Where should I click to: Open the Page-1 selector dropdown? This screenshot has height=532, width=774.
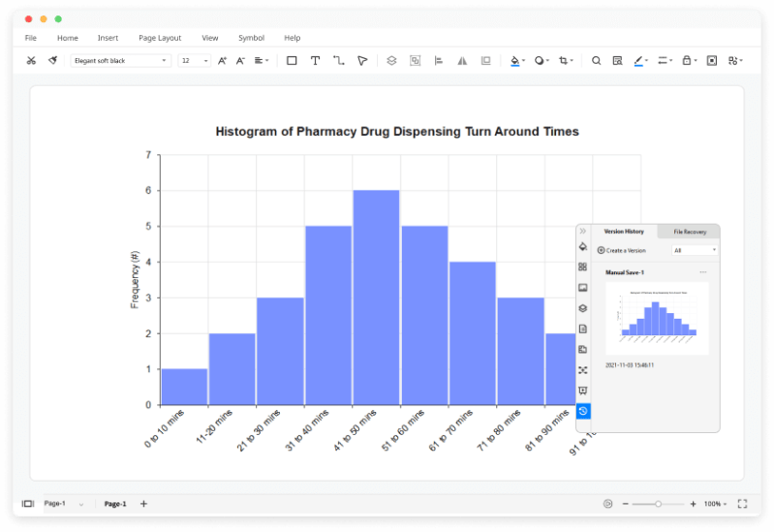click(x=64, y=504)
